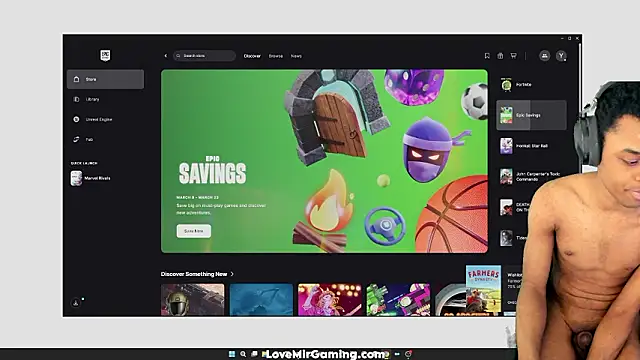The height and width of the screenshot is (360, 640).
Task: Select John Carpenter's Toxic Commando entry
Action: (531, 176)
